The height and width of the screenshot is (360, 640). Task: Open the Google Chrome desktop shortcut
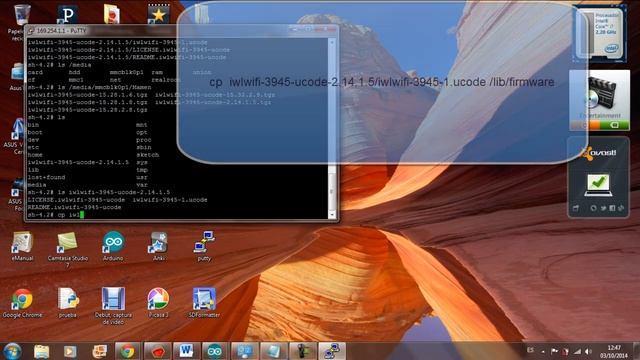(22, 303)
